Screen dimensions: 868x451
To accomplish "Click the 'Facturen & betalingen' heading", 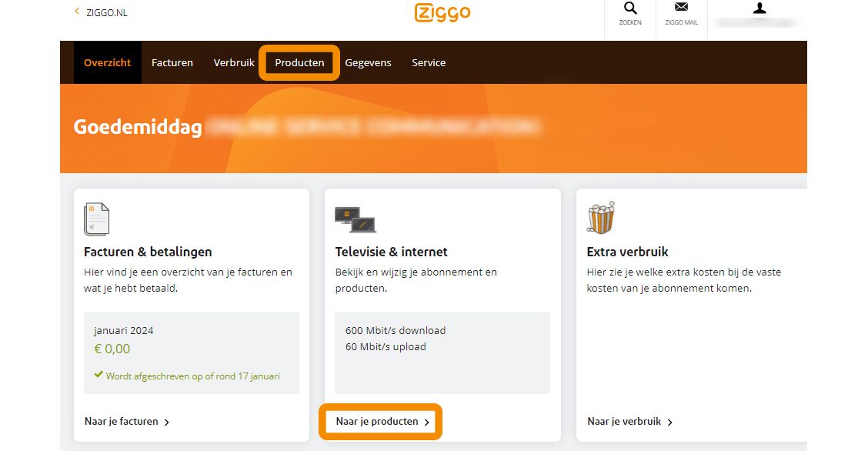I will tap(148, 252).
